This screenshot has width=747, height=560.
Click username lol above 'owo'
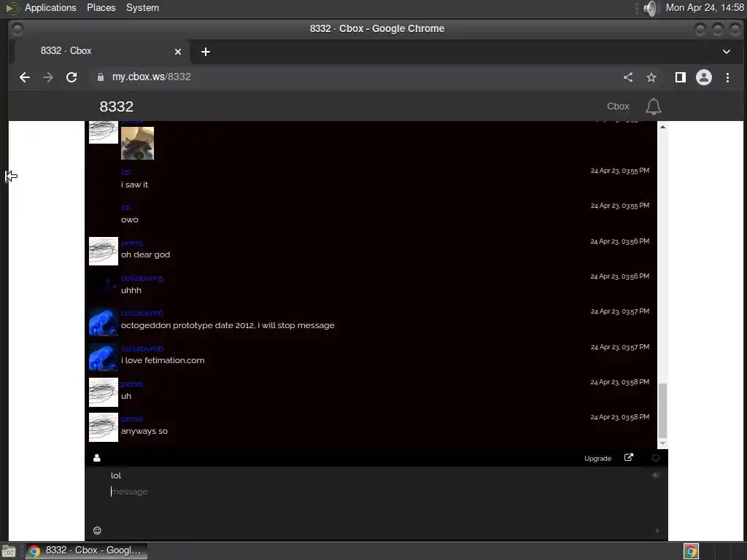point(125,207)
